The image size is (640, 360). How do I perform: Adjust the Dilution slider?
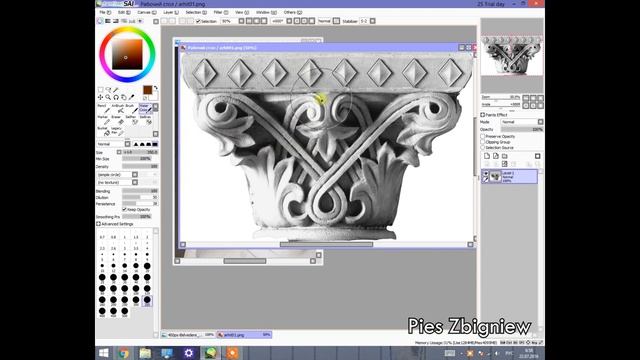140,197
